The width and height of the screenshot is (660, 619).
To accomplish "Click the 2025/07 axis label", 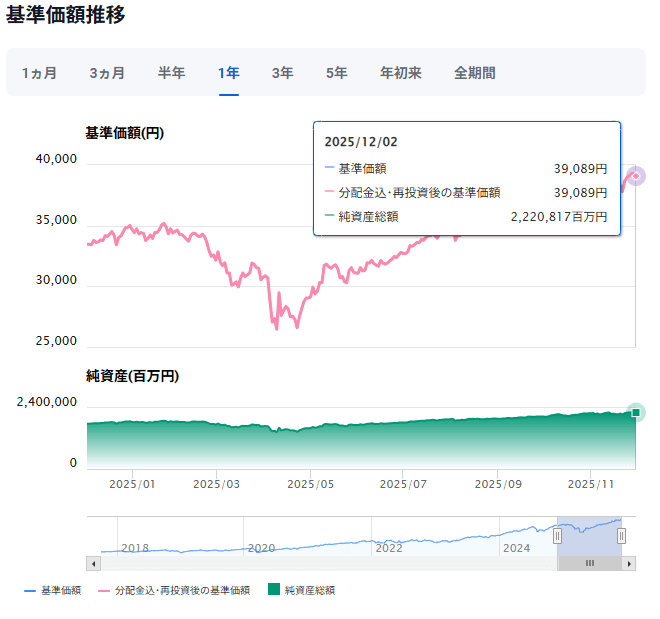I will point(403,484).
